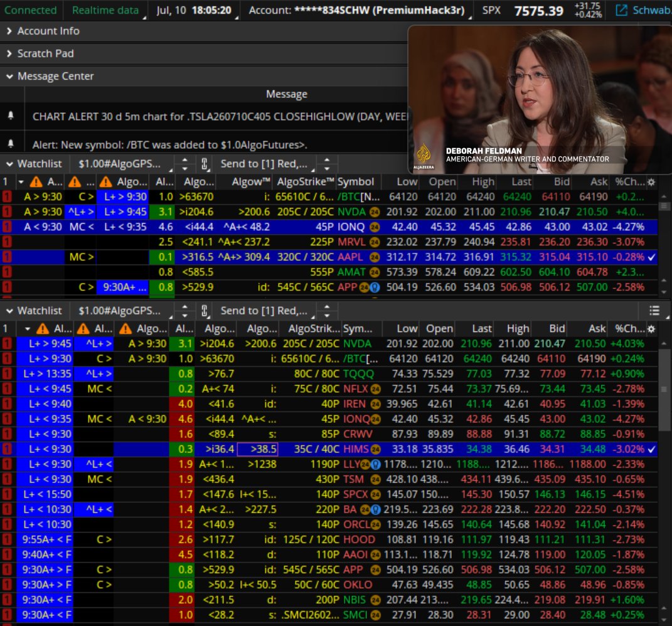Click the symbol link icon in upper watchlist toolbar
Screen dimensions: 672x626
tap(205, 164)
